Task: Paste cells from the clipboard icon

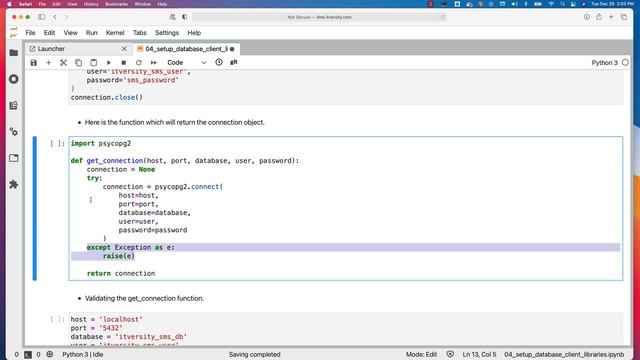Action: pos(93,62)
